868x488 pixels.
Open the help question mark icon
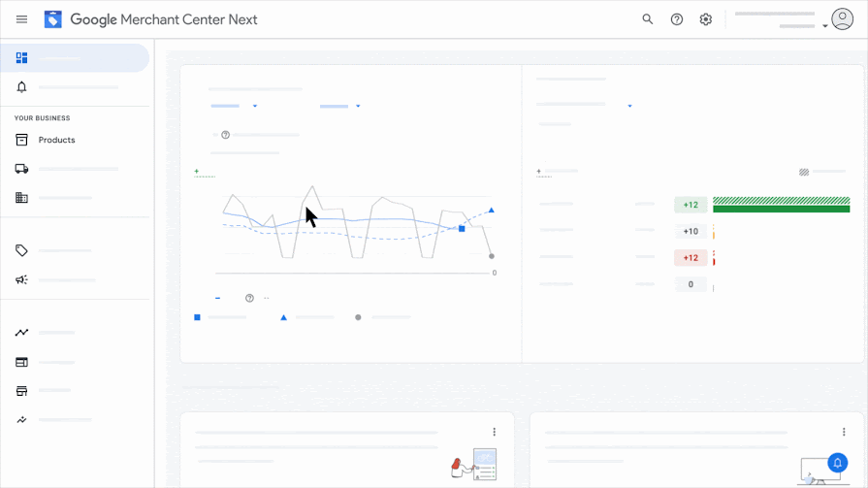click(x=677, y=19)
